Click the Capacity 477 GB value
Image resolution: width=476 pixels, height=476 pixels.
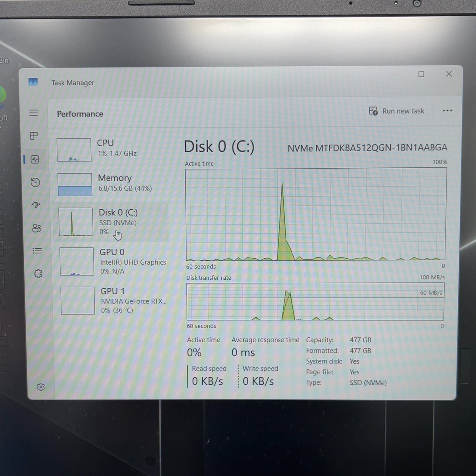pyautogui.click(x=361, y=340)
